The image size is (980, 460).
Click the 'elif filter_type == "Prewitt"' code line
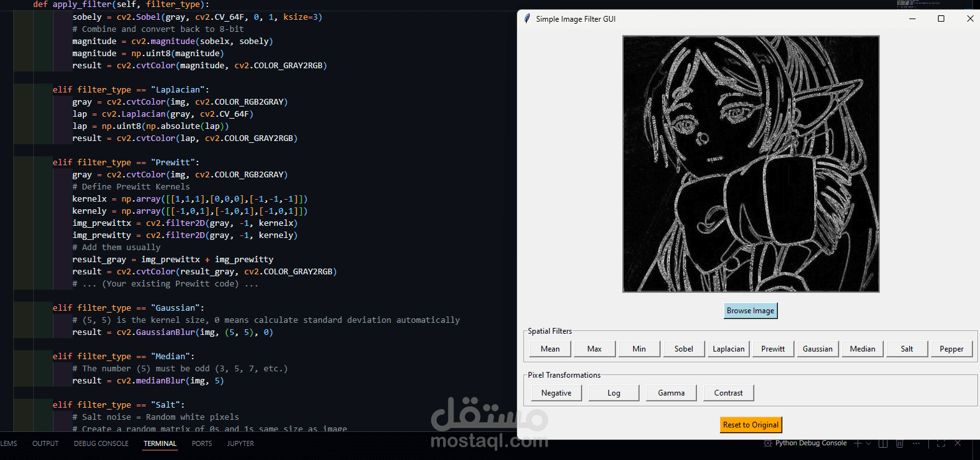126,163
